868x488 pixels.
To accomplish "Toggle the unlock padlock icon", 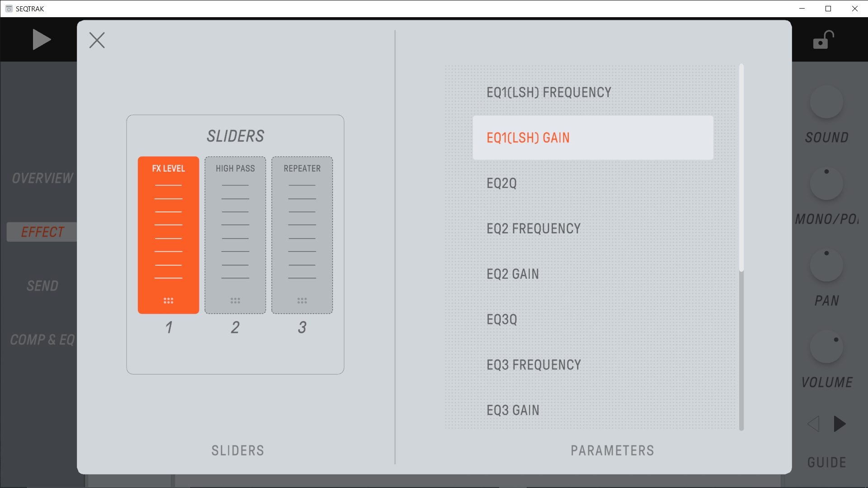I will click(x=823, y=40).
